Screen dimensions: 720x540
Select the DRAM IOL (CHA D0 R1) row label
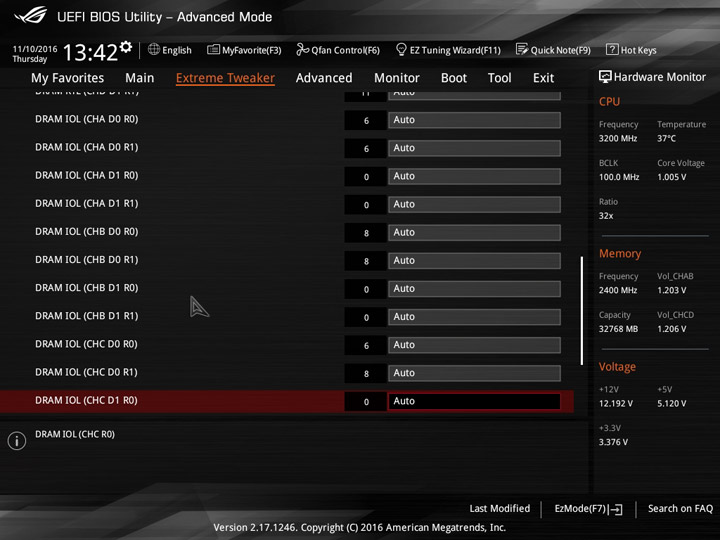86,147
